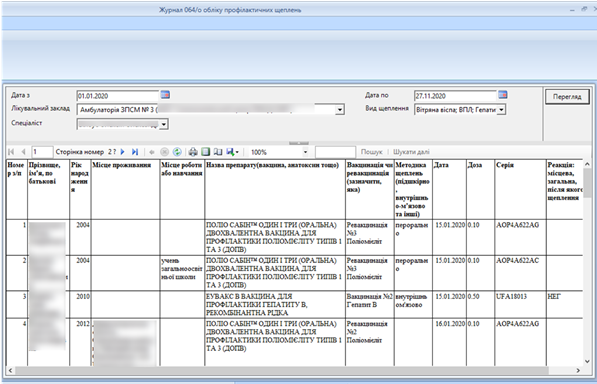Open calendar picker for 'Дата з'
Viewport: 597px width, 384px height.
click(x=165, y=94)
